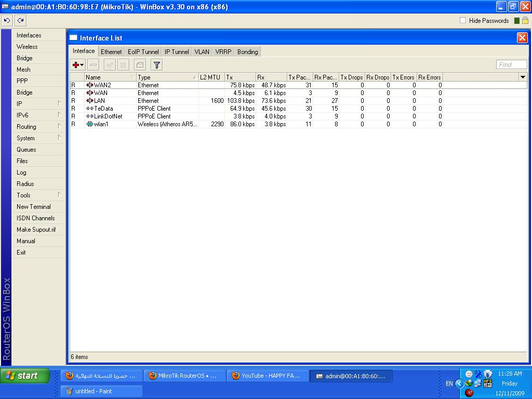The width and height of the screenshot is (532, 399).
Task: Launch New Terminal from the sidebar
Action: 38,207
